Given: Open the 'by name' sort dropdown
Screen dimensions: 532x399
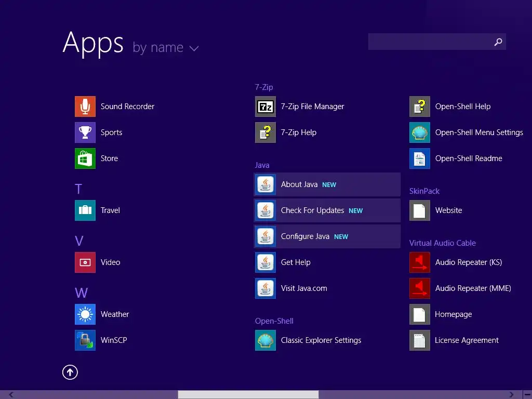Looking at the screenshot, I should (x=166, y=47).
